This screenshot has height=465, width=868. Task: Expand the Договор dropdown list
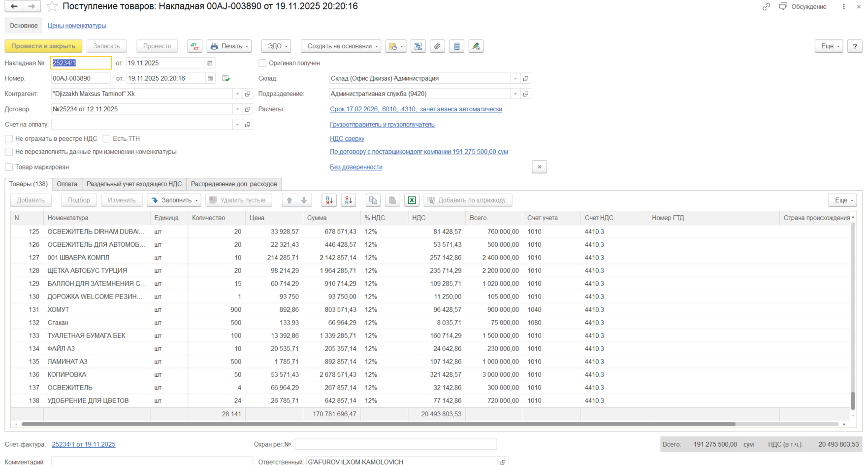(x=237, y=109)
